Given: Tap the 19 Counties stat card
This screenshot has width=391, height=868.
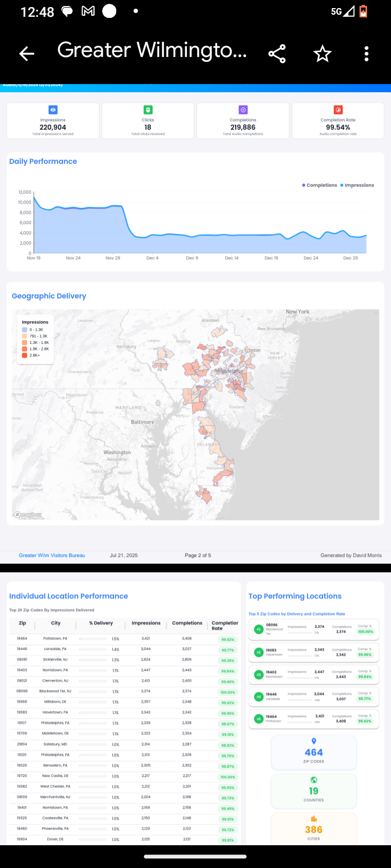Looking at the screenshot, I should point(313,791).
